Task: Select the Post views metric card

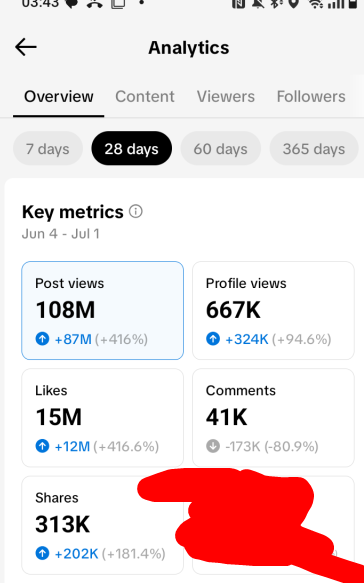Action: 103,310
